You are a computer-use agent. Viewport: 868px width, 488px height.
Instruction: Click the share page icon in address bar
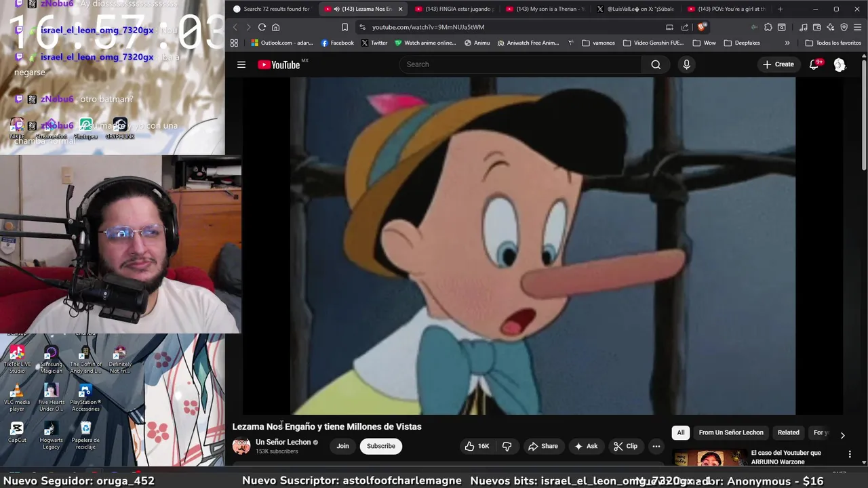pyautogui.click(x=685, y=27)
